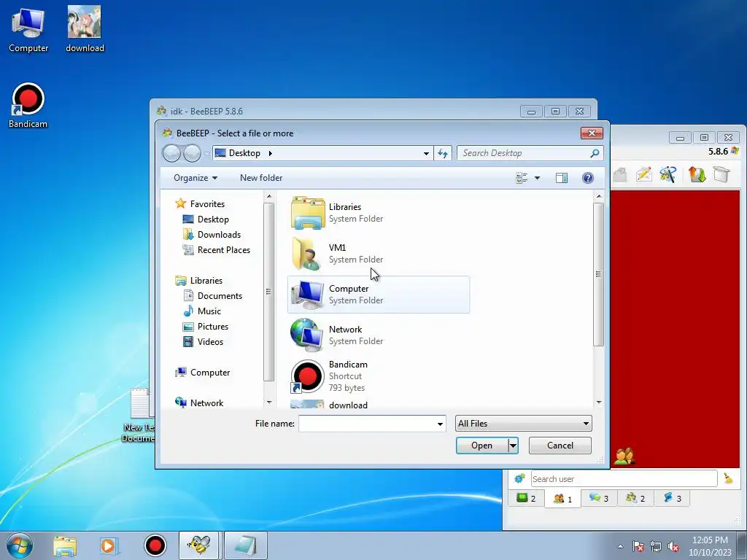Click the muted speaker tray icon
This screenshot has height=560, width=747.
[673, 547]
